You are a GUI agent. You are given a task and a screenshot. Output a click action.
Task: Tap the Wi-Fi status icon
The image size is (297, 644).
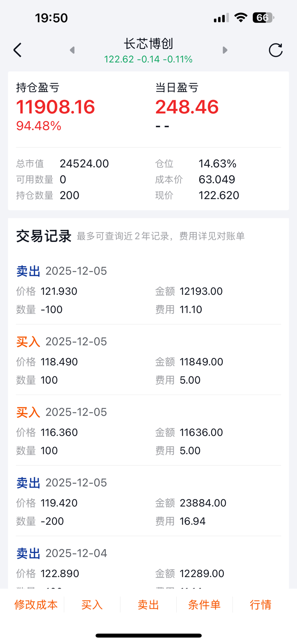click(x=241, y=18)
